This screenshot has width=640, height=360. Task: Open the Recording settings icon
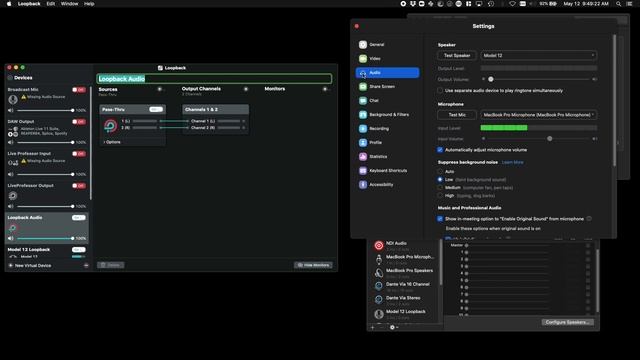click(363, 129)
